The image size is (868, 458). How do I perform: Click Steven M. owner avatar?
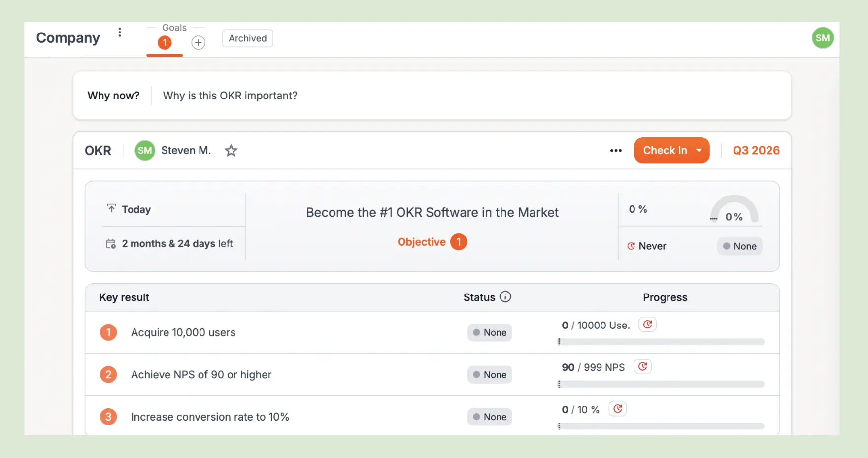(145, 151)
